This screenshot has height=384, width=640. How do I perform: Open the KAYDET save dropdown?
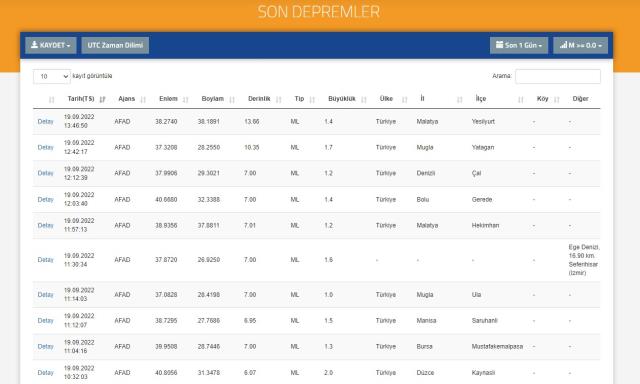[x=51, y=45]
